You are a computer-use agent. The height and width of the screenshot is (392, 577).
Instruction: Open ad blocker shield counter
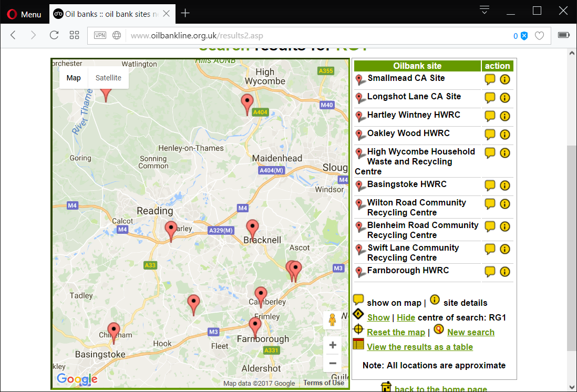[x=520, y=36]
